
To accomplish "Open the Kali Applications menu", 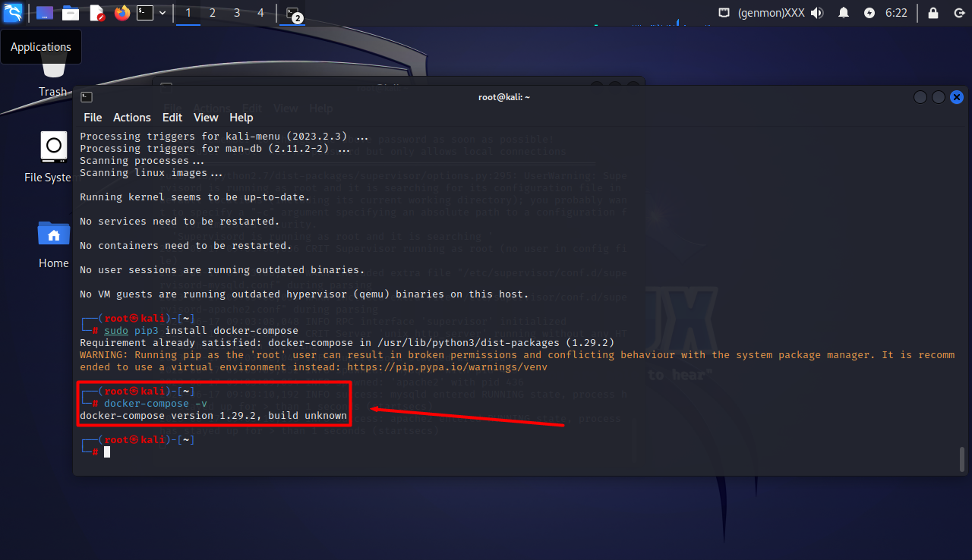I will tap(13, 12).
